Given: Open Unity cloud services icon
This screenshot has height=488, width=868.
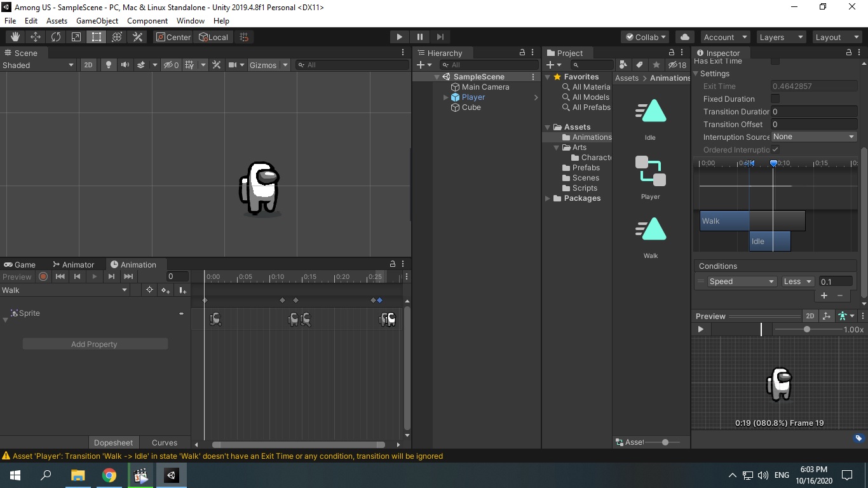Looking at the screenshot, I should (x=684, y=37).
